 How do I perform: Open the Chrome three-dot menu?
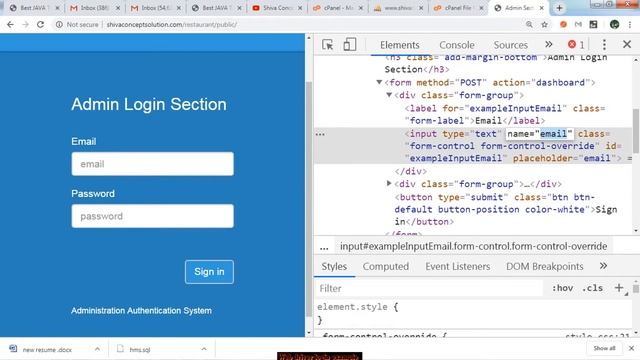(x=630, y=24)
